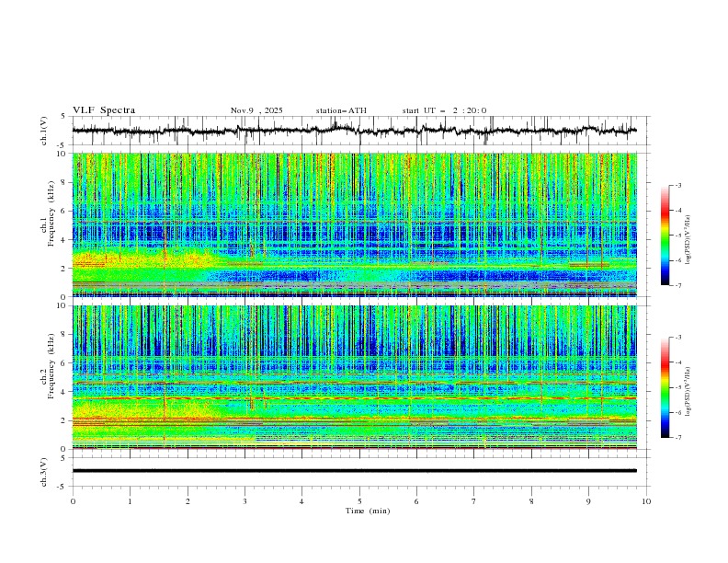Click the "station=ATH" header label
Viewport: 728px width, 563px height.
pyautogui.click(x=341, y=110)
